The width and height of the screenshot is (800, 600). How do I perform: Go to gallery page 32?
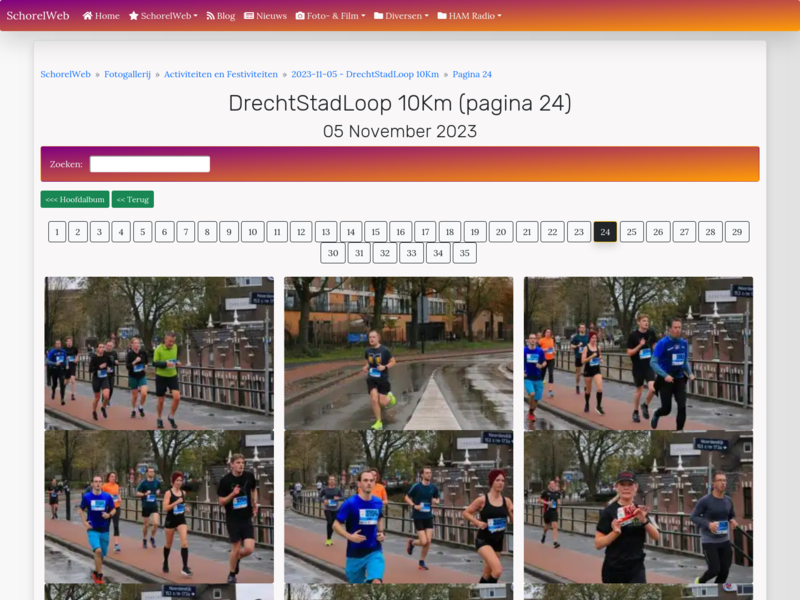click(385, 253)
